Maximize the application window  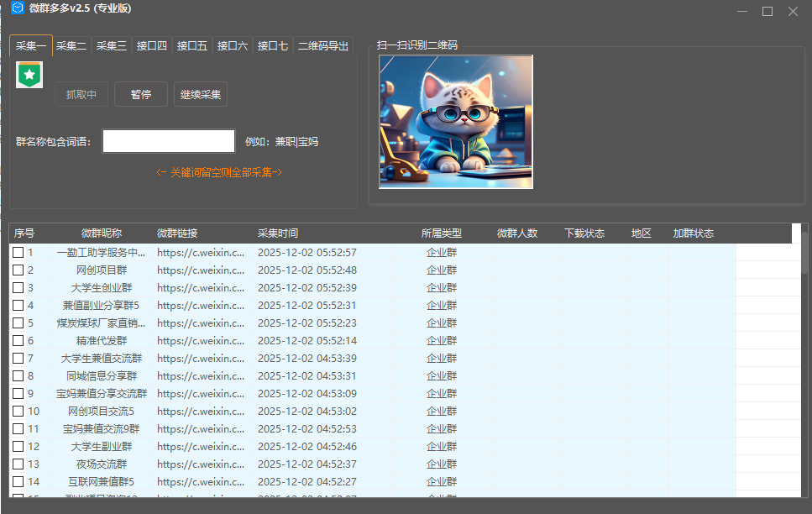[x=767, y=11]
